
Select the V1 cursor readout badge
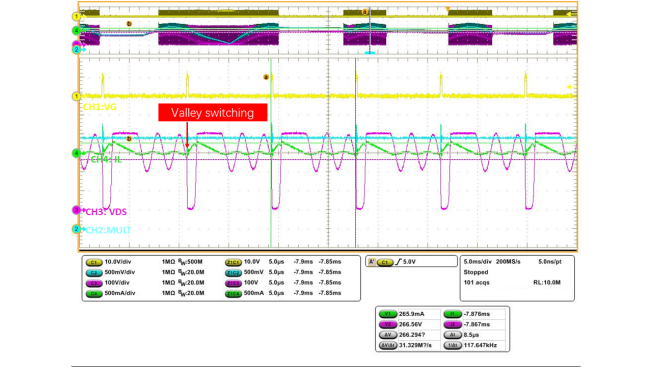click(388, 314)
